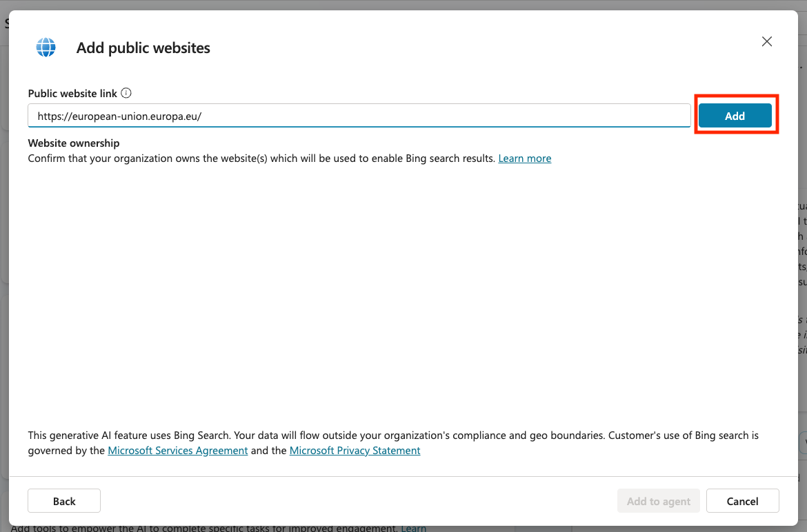Click the Bing Search data disclaimer text

coord(392,435)
